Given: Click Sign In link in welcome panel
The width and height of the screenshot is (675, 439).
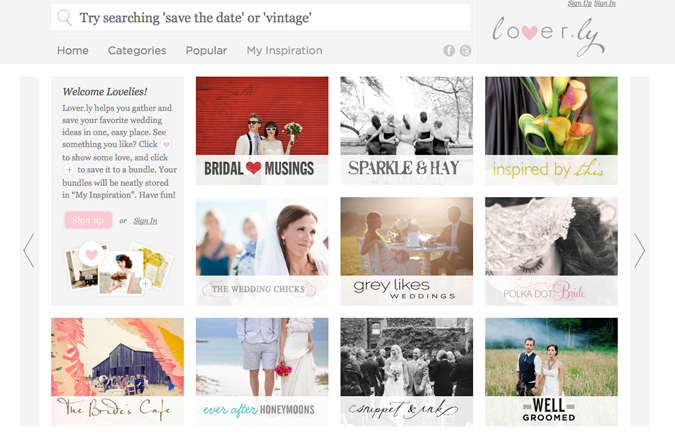Looking at the screenshot, I should [145, 221].
